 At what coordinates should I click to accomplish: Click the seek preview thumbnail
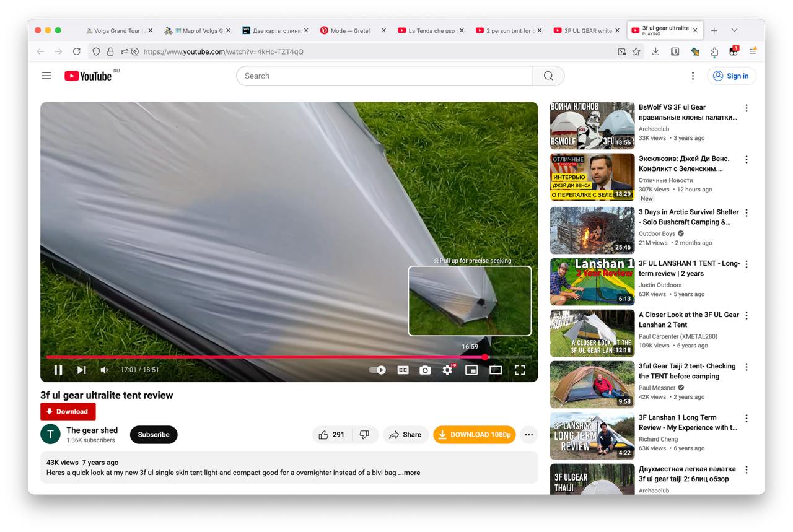(470, 301)
